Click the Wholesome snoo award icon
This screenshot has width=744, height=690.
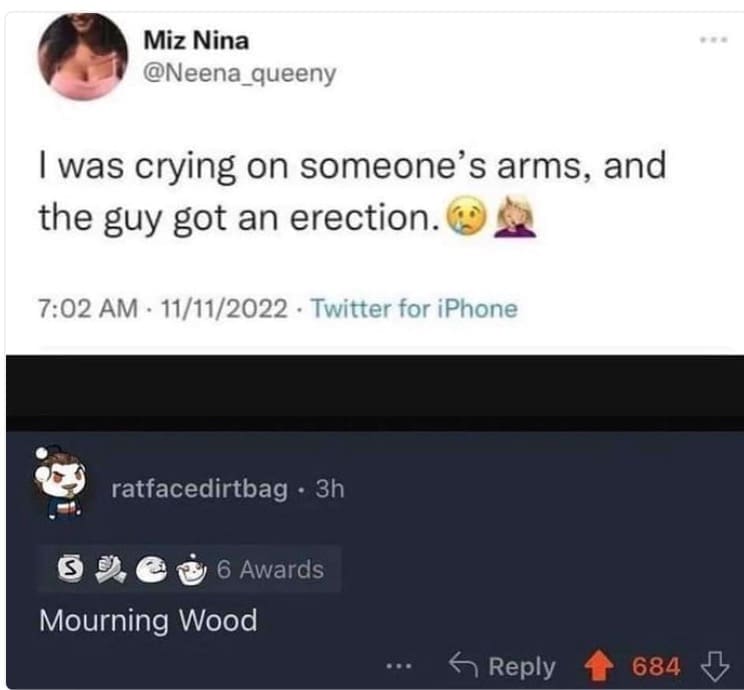192,569
